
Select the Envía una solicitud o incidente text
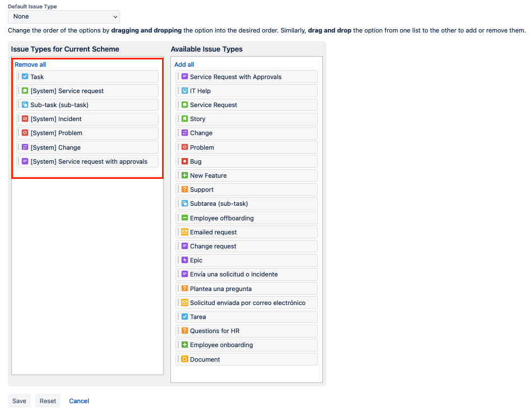click(x=234, y=274)
